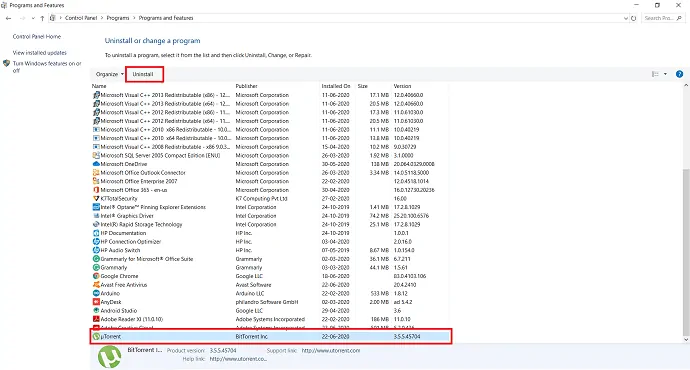
Task: Select the Adobe Reader XI icon
Action: pos(96,319)
